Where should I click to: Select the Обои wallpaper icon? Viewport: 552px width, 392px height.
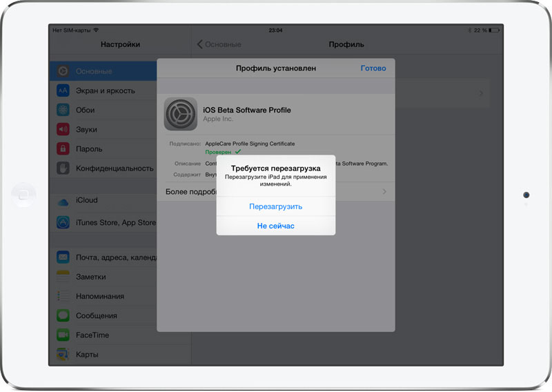coord(63,110)
